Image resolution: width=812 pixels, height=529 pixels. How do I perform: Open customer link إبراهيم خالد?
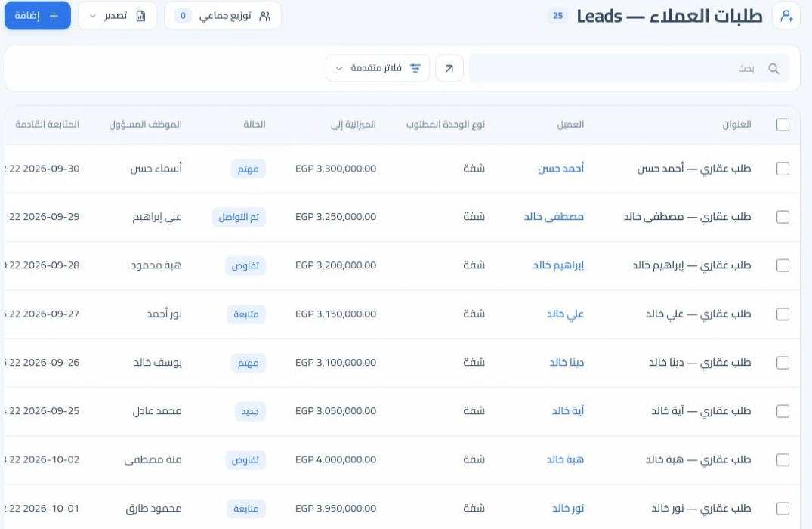tap(559, 265)
